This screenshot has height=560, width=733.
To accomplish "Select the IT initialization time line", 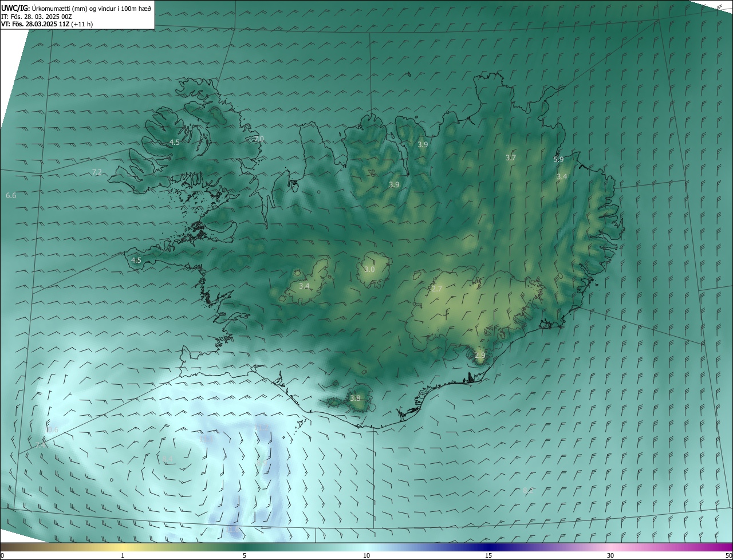I will point(37,16).
